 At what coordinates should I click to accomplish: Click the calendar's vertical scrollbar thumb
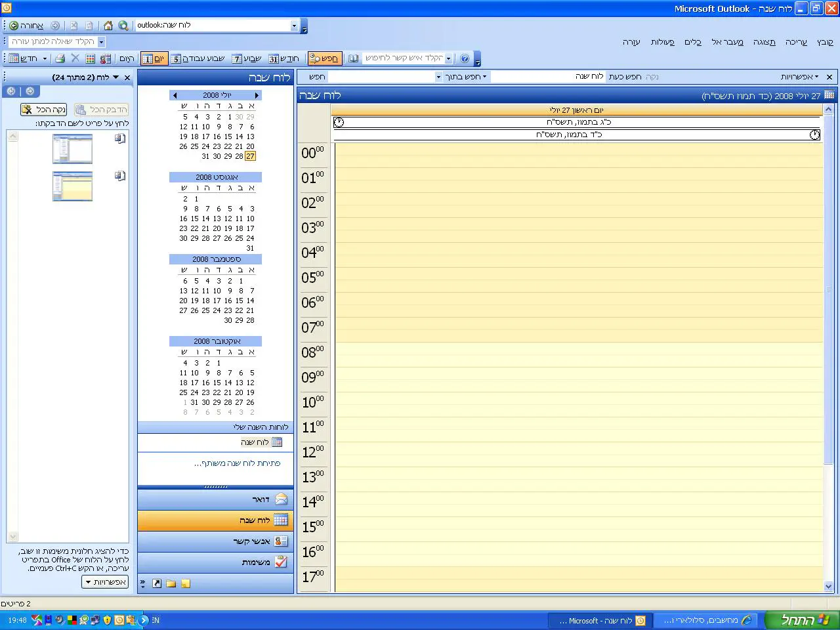point(829,289)
